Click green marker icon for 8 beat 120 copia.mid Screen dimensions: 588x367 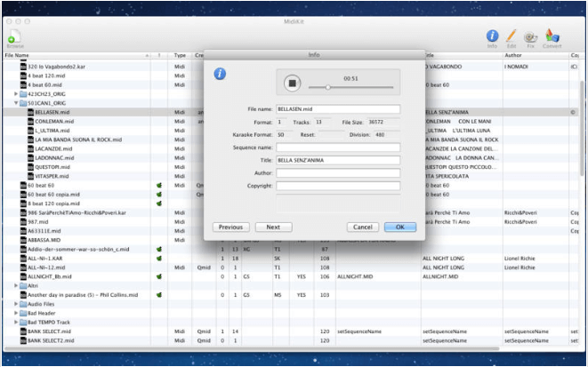[159, 203]
